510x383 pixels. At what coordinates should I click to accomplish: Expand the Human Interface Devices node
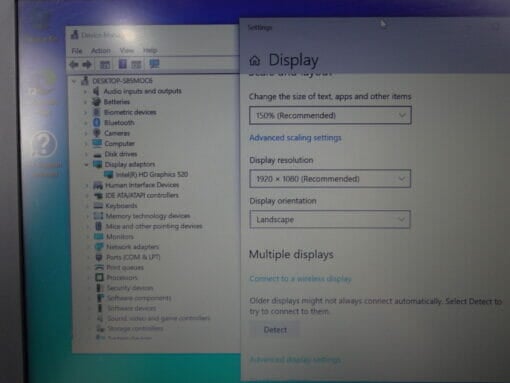tap(87, 185)
